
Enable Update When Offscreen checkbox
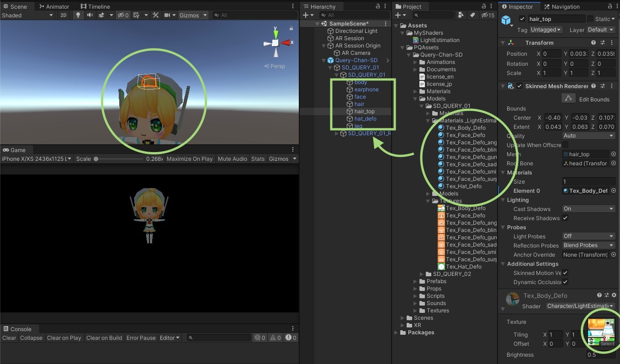click(x=565, y=145)
